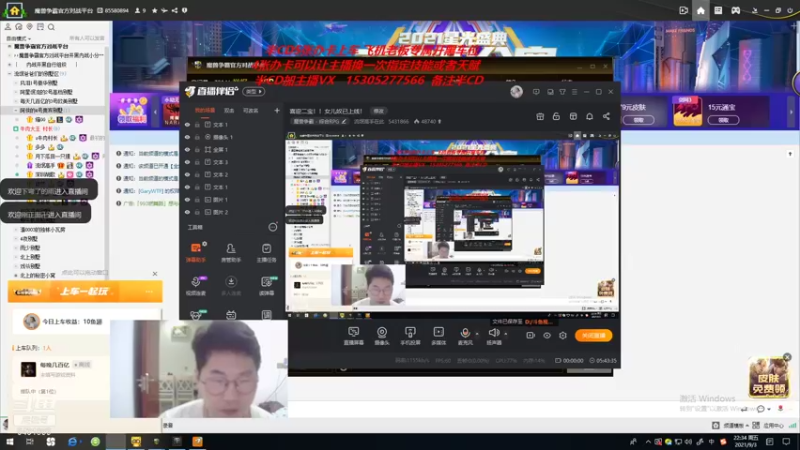This screenshot has width=800, height=450.
Task: Mute the 麦克风 microphone
Action: point(465,335)
